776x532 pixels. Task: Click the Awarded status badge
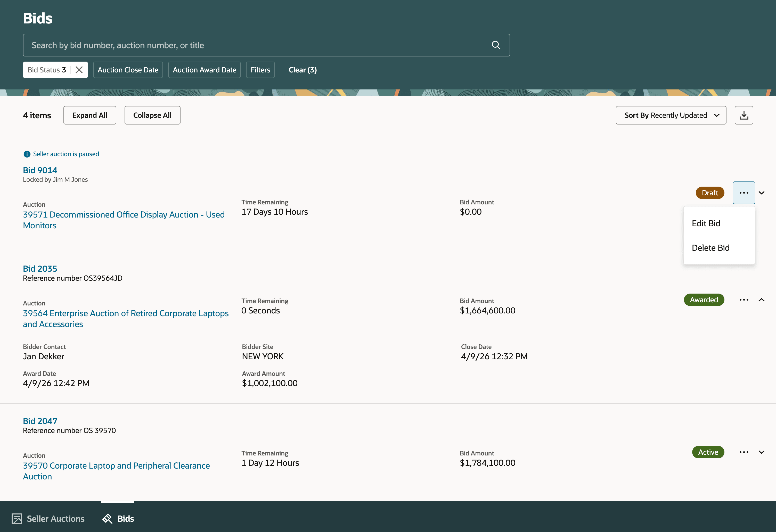(x=704, y=300)
